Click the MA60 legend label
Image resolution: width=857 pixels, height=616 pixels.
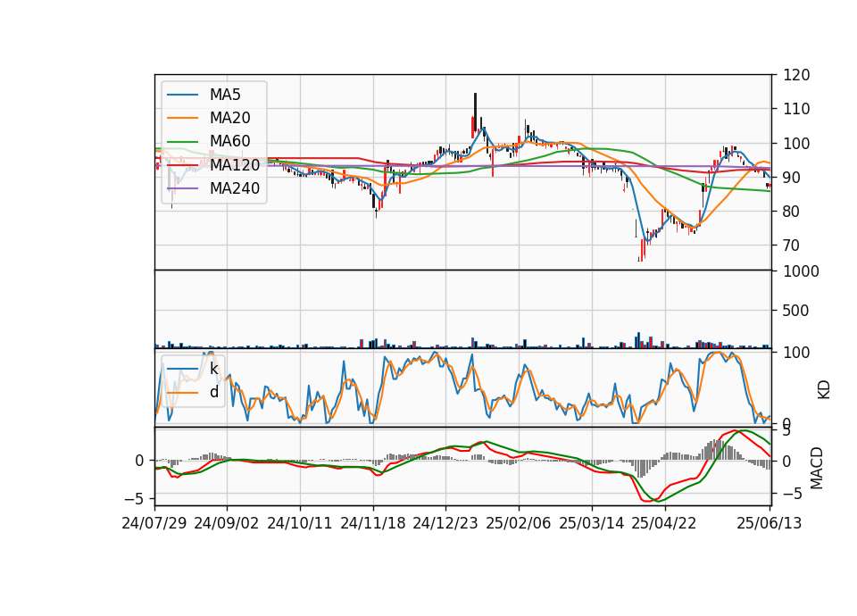click(x=229, y=141)
